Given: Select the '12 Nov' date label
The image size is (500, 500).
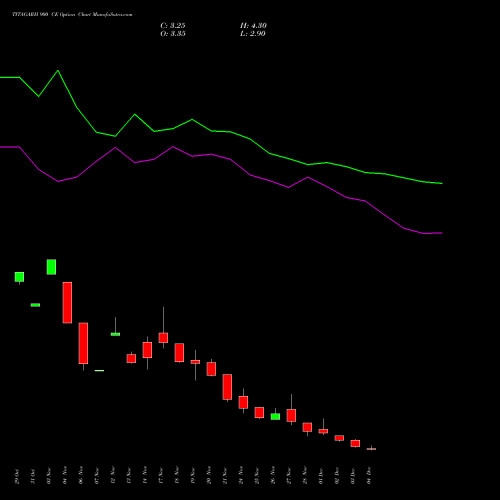Looking at the screenshot, I should 113,475.
